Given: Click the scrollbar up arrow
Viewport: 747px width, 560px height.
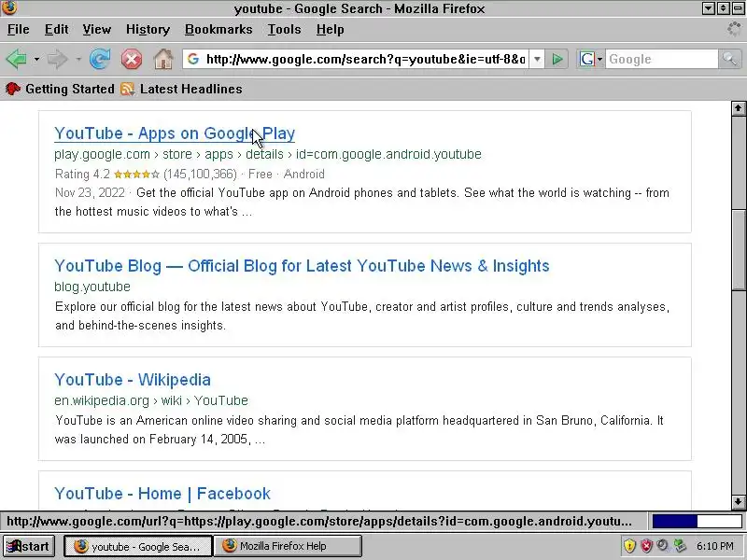Looking at the screenshot, I should pos(738,108).
